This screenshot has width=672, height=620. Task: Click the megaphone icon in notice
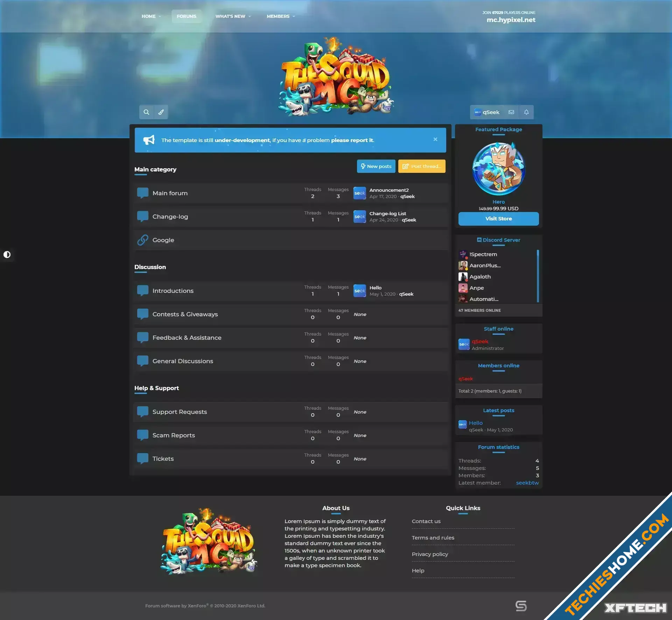149,140
